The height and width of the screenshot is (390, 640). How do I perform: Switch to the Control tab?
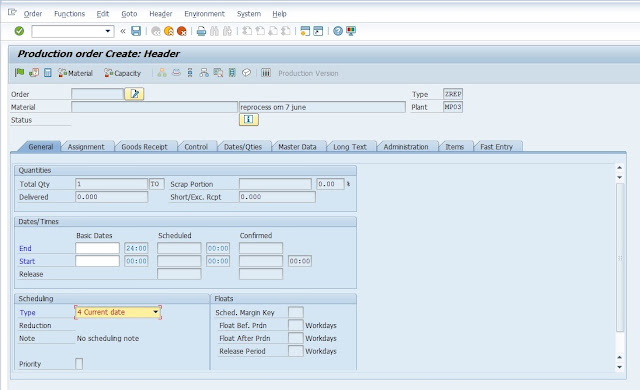[196, 147]
